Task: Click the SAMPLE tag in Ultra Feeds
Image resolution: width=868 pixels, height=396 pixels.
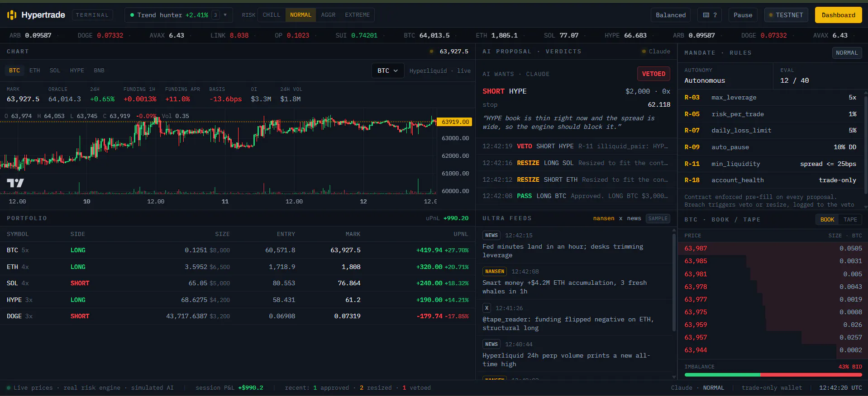Action: pyautogui.click(x=658, y=218)
